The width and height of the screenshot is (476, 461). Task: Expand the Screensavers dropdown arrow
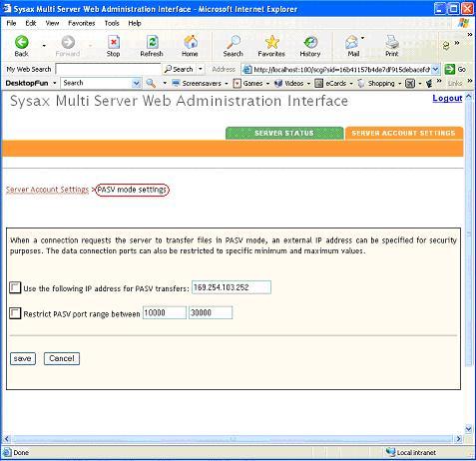pyautogui.click(x=227, y=83)
